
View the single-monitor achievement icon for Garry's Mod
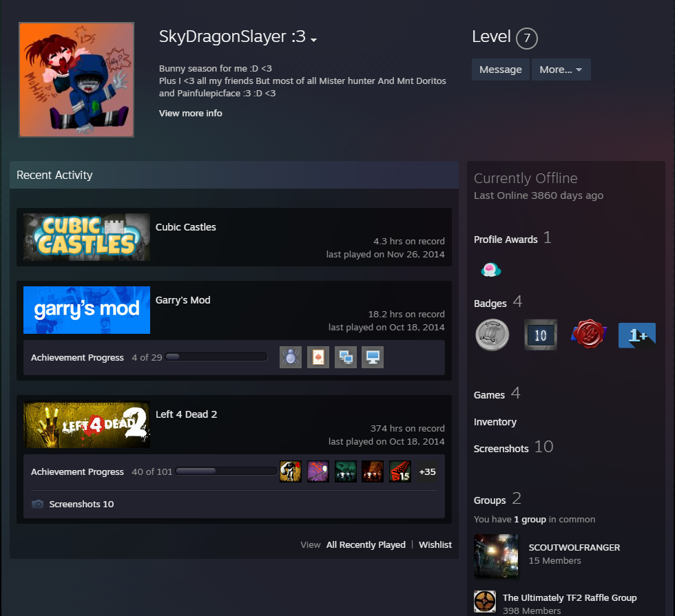coord(373,357)
